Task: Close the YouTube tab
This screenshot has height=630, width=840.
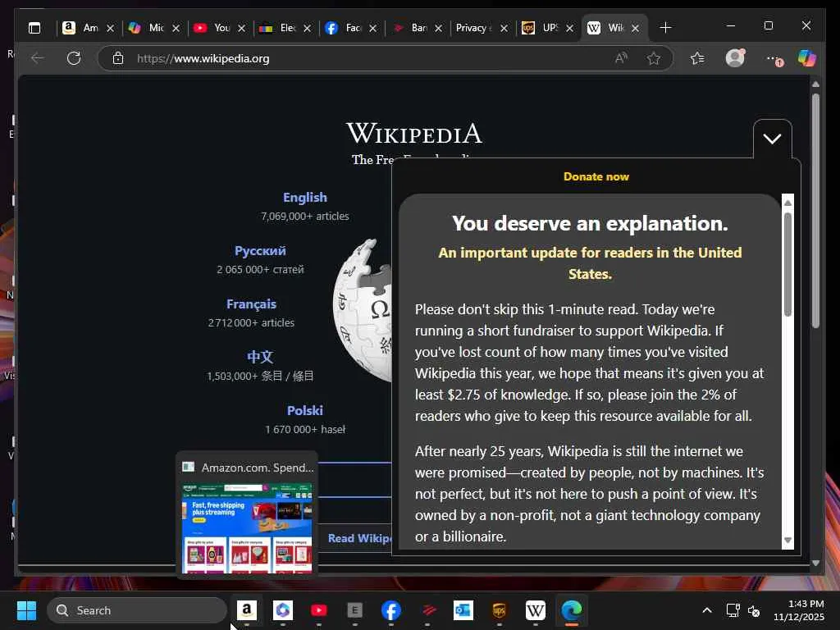Action: (242, 28)
